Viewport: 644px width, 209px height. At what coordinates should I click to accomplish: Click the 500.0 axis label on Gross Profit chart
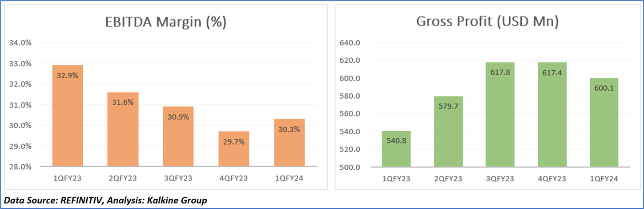(350, 167)
